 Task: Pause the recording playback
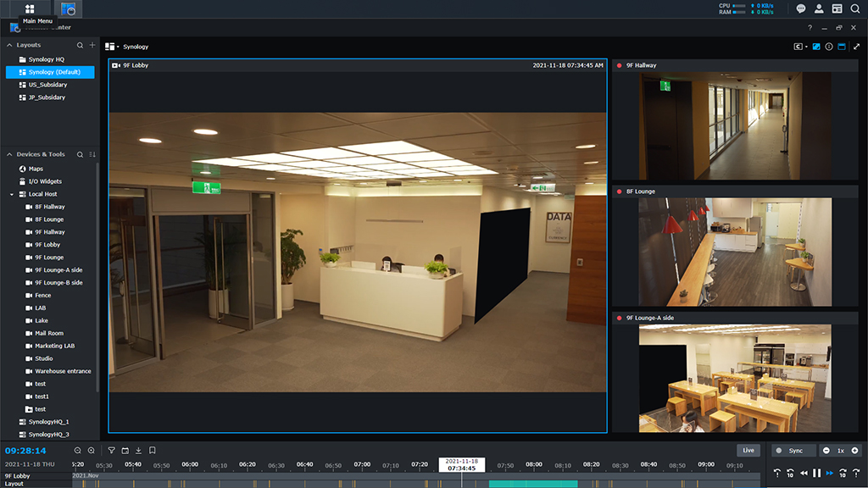click(817, 473)
